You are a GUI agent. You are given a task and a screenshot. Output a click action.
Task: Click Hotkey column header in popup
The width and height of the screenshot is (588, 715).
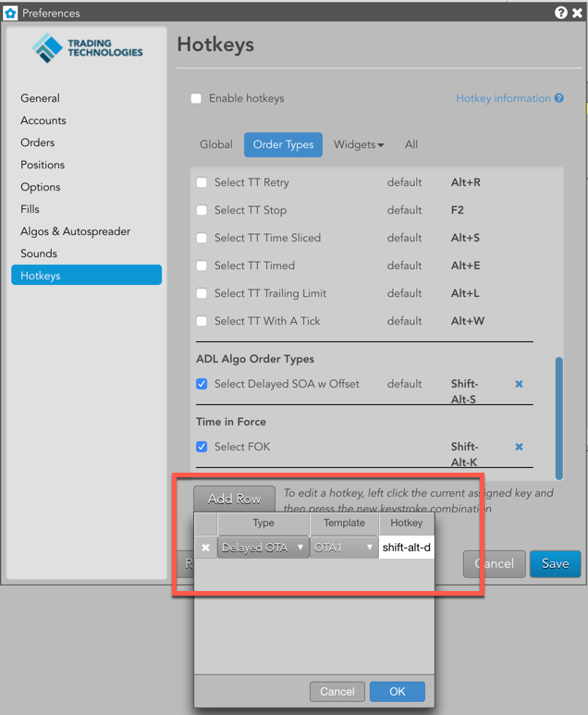pos(406,523)
